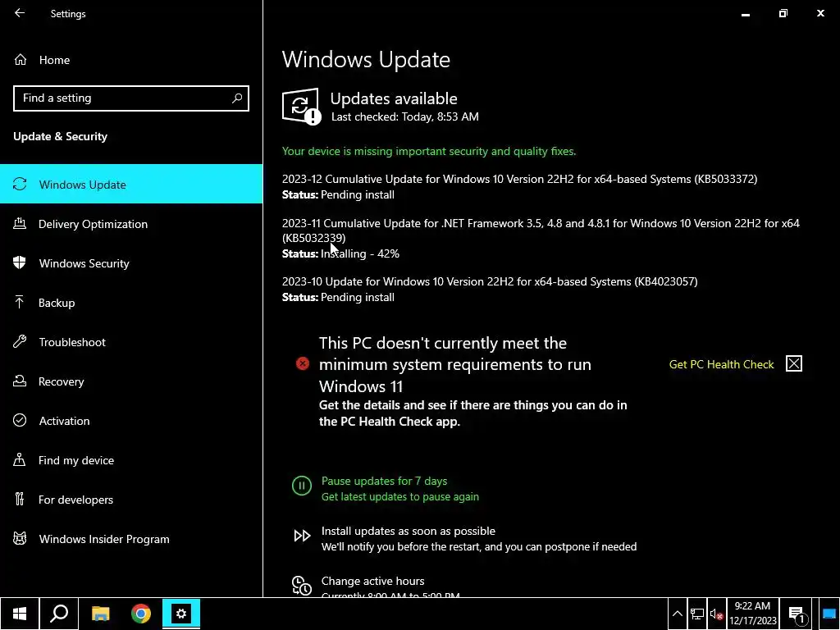The height and width of the screenshot is (630, 840).
Task: Open Windows Insider Program page
Action: tap(131, 539)
